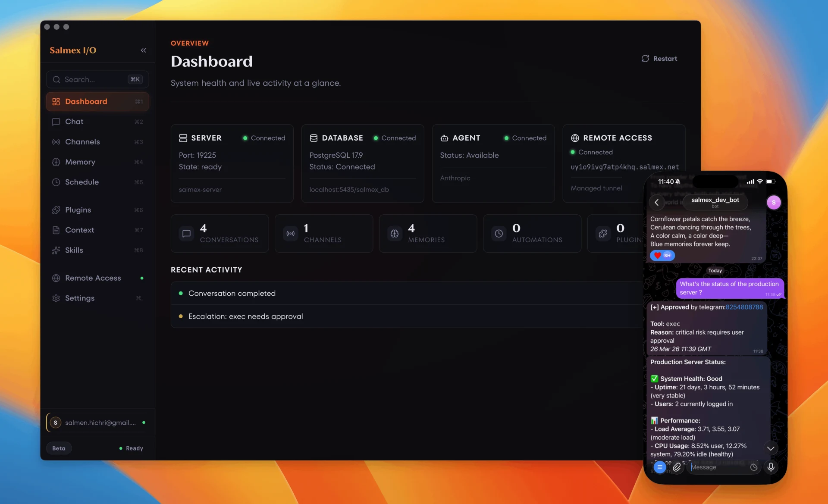The width and height of the screenshot is (828, 504).
Task: Attach a file using the paperclip icon
Action: (x=677, y=467)
